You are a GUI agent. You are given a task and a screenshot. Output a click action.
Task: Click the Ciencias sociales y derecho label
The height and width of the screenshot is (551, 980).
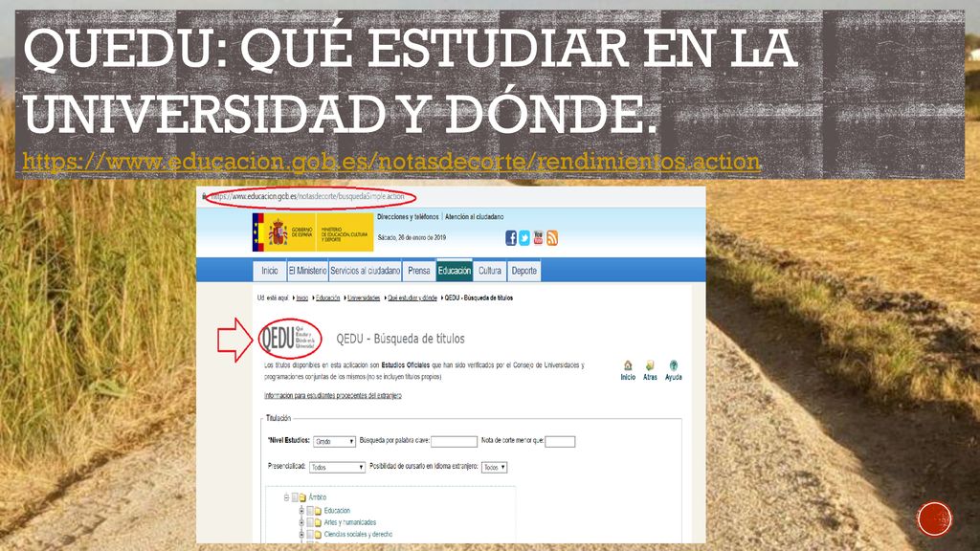tap(358, 535)
